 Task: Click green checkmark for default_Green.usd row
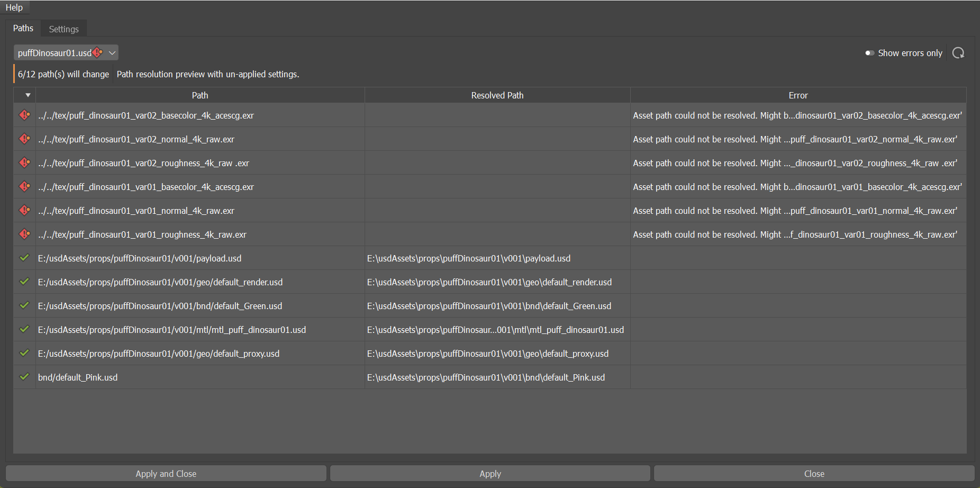click(x=24, y=305)
